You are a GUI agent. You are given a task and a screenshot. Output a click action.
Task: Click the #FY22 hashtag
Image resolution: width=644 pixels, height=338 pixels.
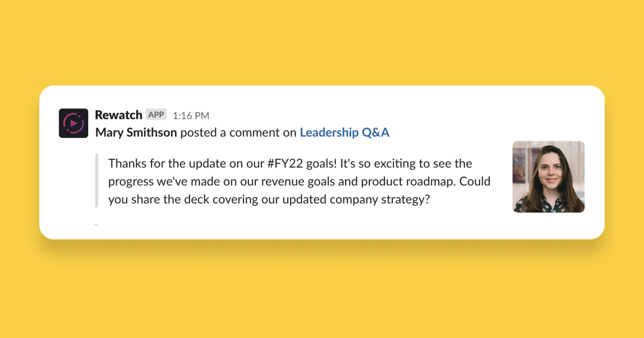click(285, 164)
